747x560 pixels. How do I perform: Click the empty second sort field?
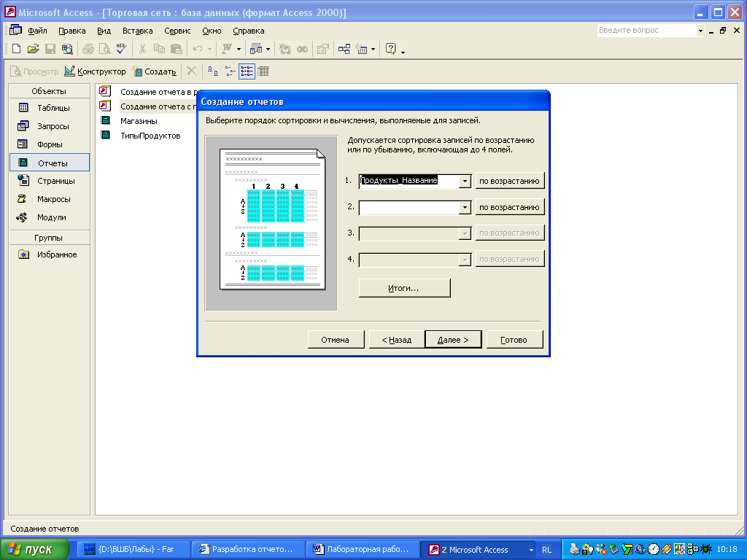(x=409, y=208)
